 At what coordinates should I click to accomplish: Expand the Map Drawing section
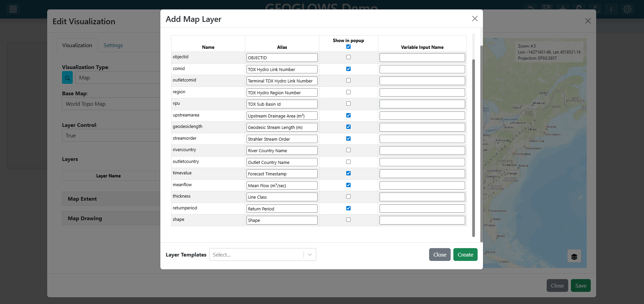[111, 218]
